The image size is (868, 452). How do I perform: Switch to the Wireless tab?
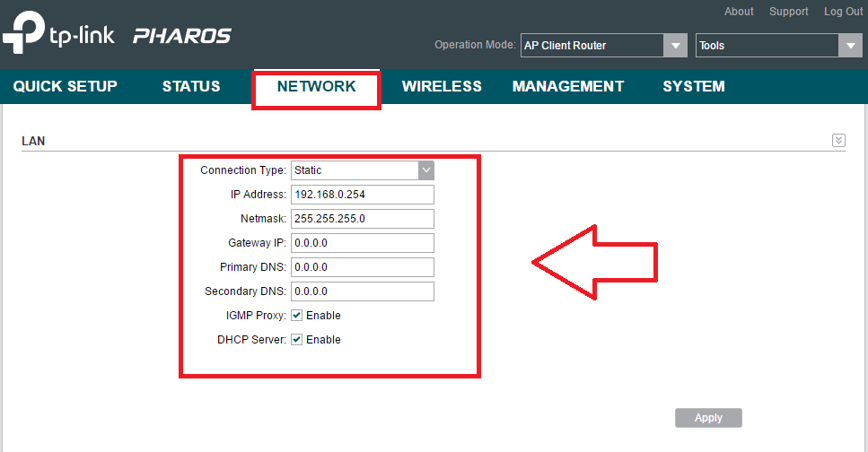(442, 87)
